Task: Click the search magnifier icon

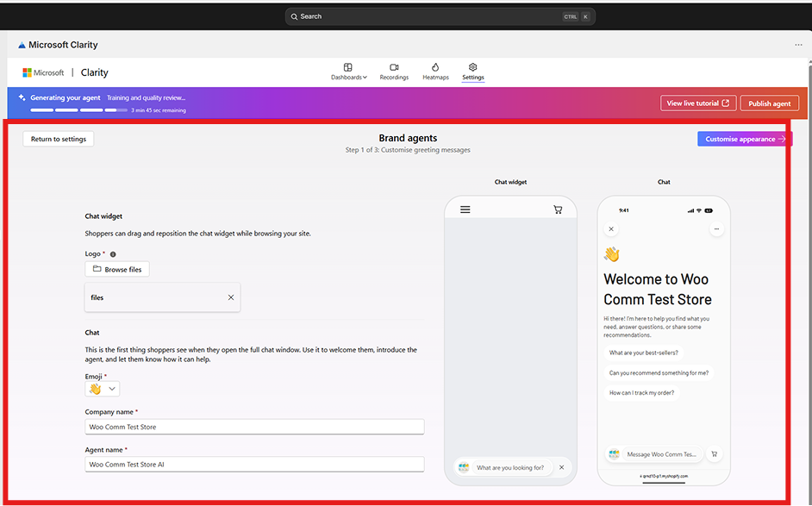Action: click(294, 16)
